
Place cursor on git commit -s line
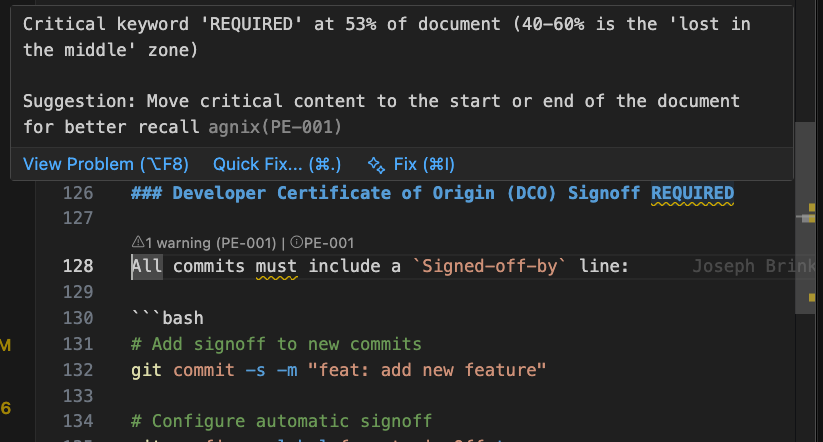click(x=339, y=370)
